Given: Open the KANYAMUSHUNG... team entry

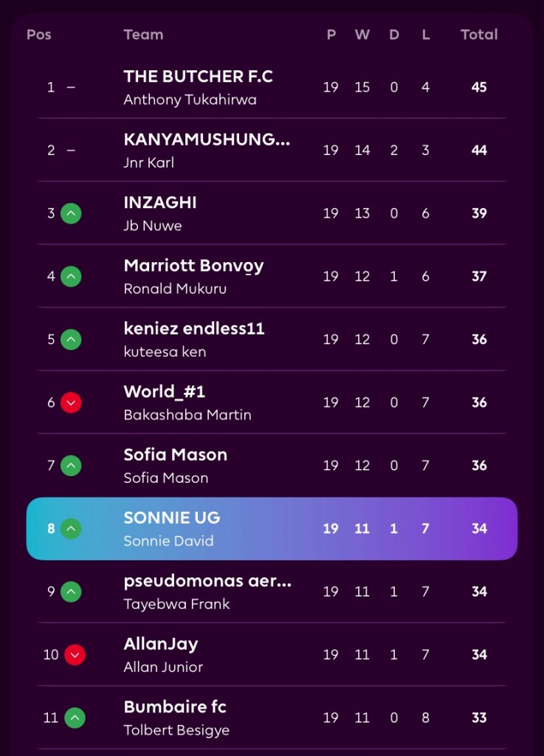Looking at the screenshot, I should (207, 140).
